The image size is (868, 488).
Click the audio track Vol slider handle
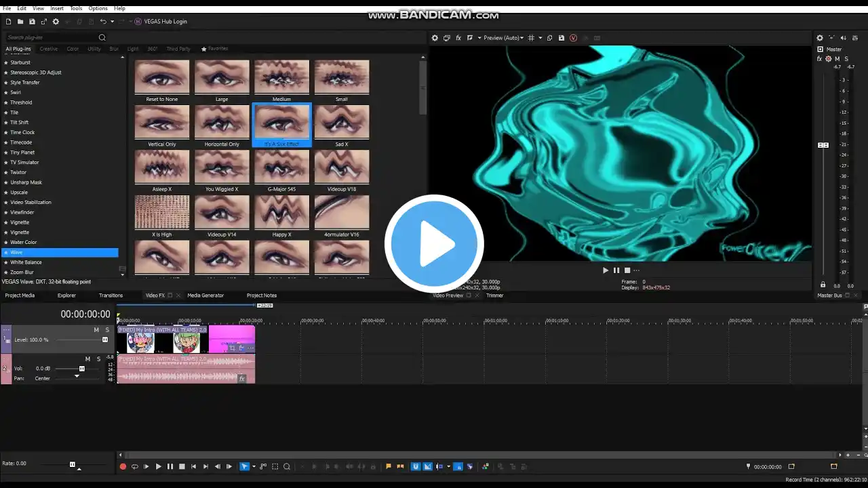[x=82, y=369]
